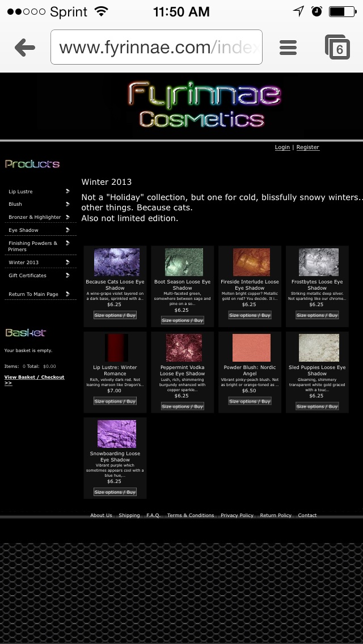The image size is (363, 644).
Task: Click arrow beside Return To Main Page
Action: click(x=67, y=294)
